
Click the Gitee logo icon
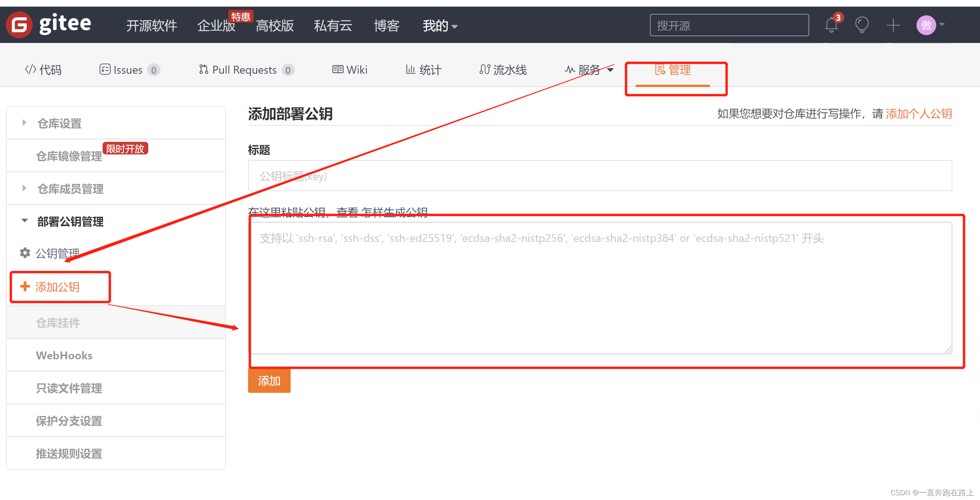pos(19,25)
